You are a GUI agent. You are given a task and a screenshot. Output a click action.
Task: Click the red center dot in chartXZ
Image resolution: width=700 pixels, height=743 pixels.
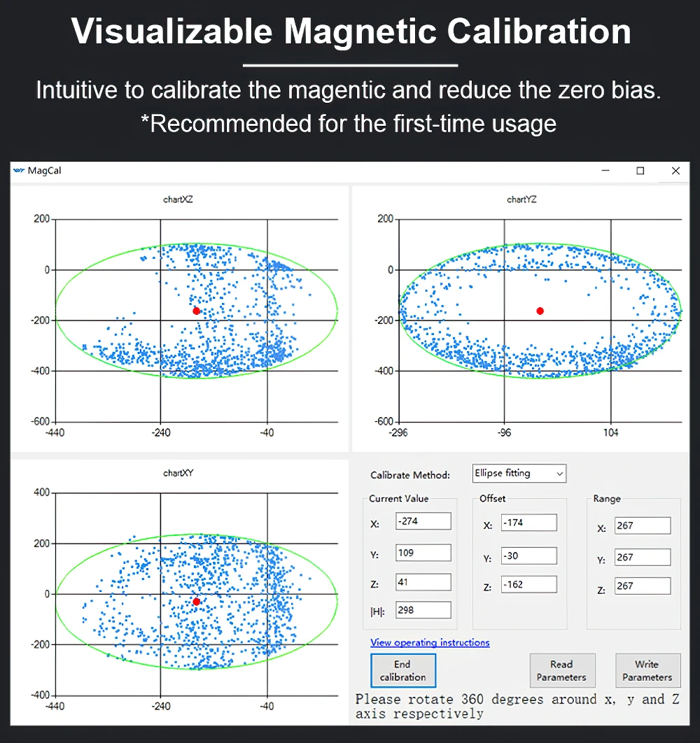196,311
